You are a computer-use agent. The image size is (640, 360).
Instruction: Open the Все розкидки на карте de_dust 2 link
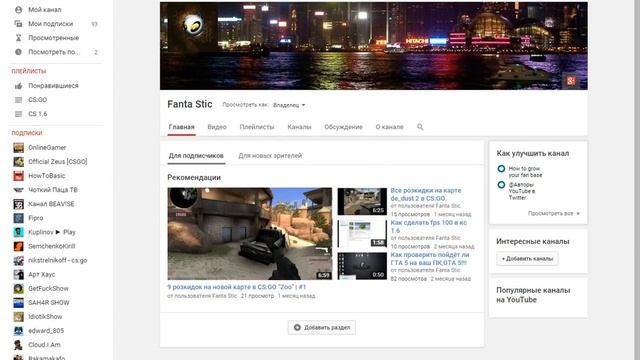point(426,194)
